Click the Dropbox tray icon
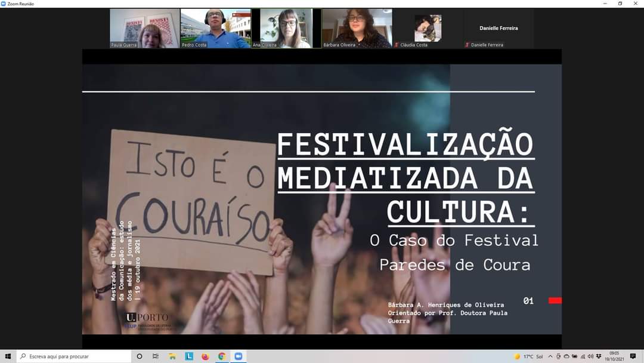 (599, 356)
